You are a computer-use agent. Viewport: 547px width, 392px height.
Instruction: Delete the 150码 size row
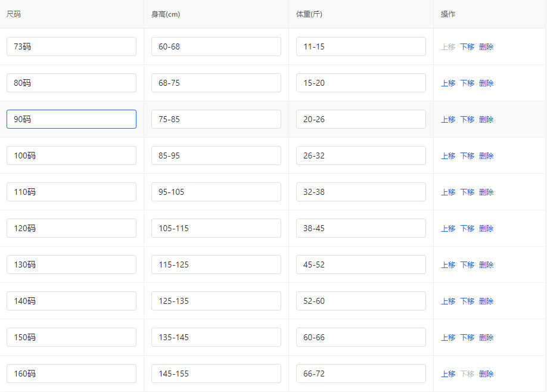click(486, 338)
